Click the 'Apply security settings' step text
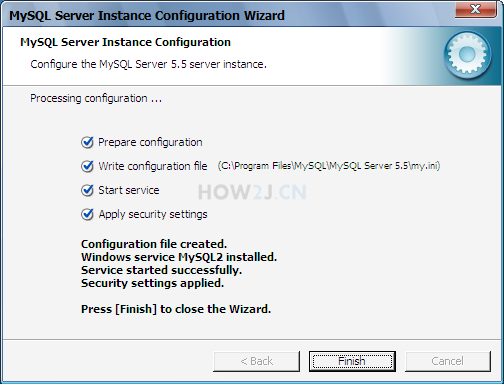 point(153,214)
